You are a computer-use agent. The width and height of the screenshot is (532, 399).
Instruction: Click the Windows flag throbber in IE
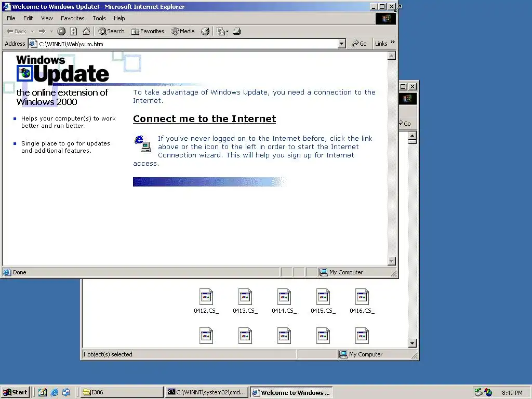point(386,19)
